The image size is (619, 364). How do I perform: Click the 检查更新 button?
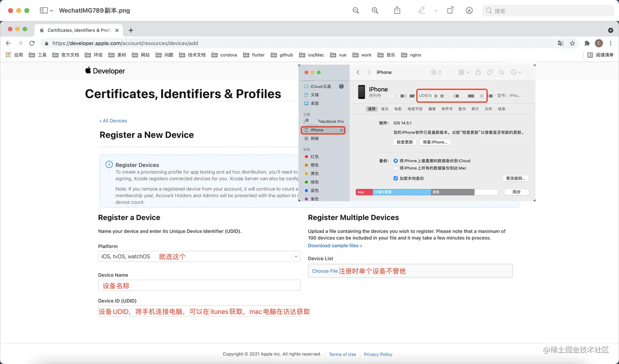pyautogui.click(x=405, y=142)
